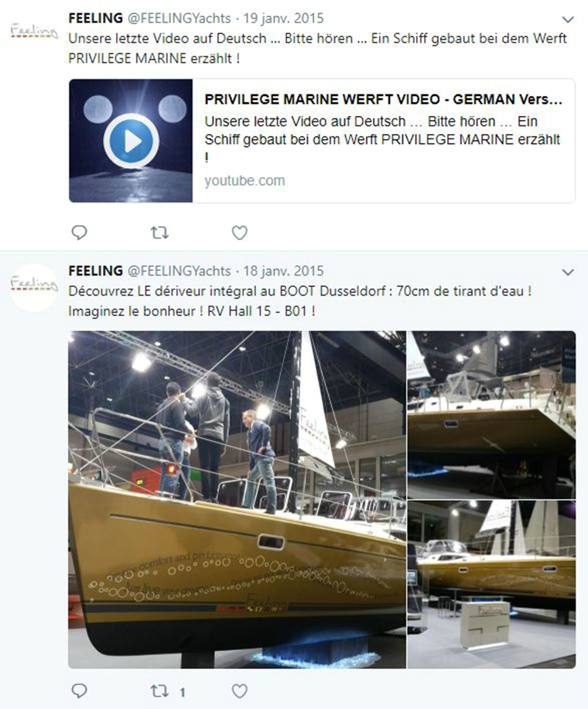588x709 pixels.
Task: View large photo of men on yacht
Action: (x=237, y=500)
